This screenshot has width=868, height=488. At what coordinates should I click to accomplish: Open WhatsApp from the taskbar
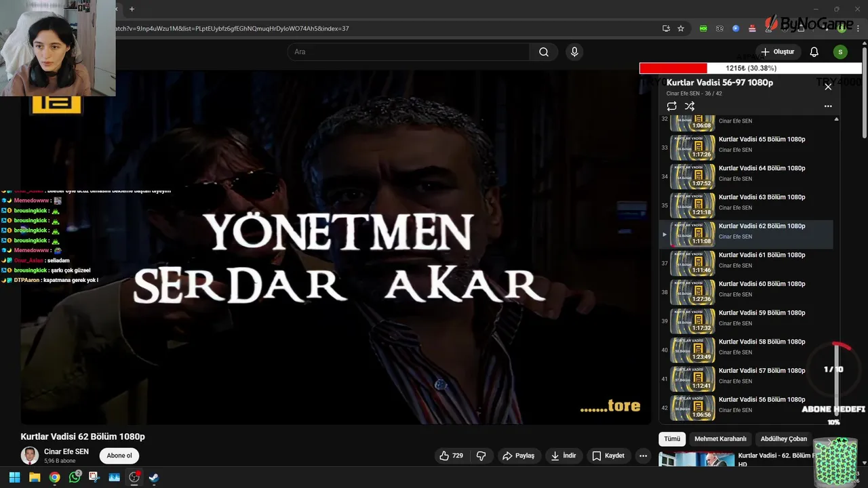point(75,477)
